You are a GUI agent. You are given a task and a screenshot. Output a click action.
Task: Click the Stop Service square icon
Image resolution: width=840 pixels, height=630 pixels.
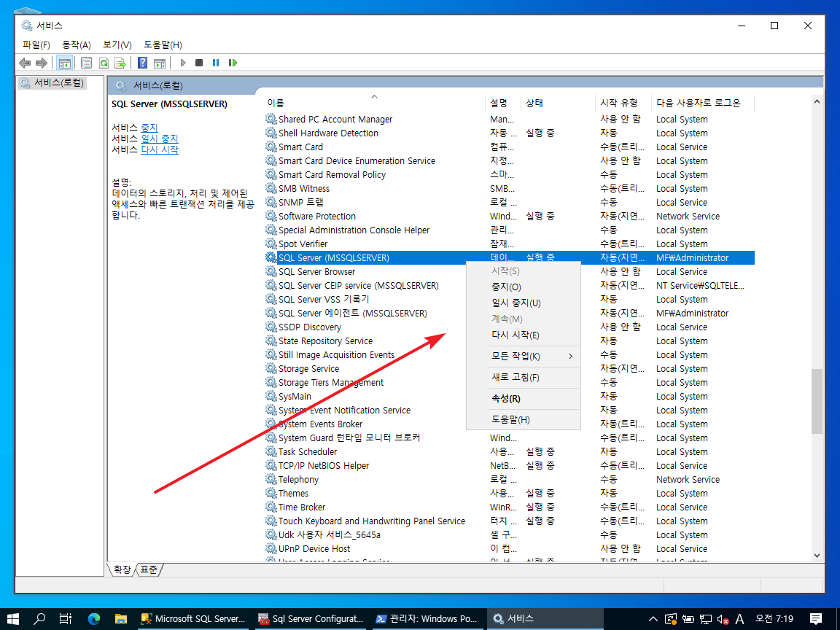(199, 63)
